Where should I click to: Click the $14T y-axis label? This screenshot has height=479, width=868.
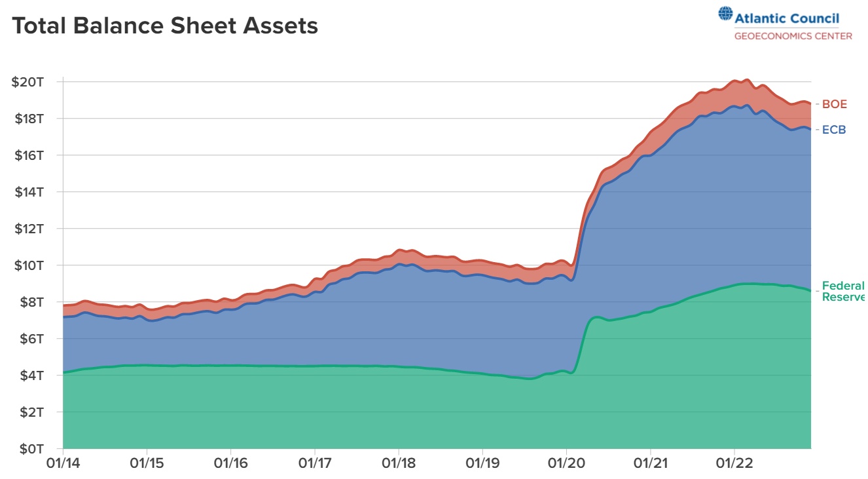click(27, 192)
